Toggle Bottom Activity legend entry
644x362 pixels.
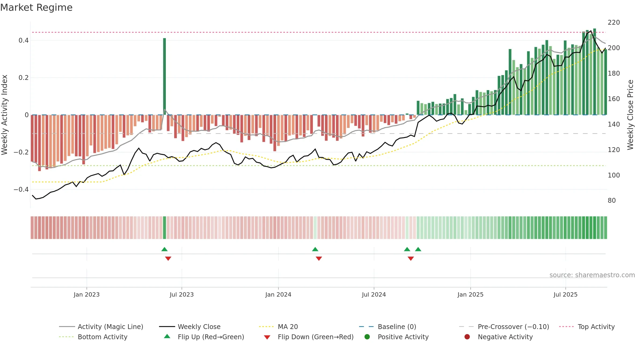[x=93, y=337]
